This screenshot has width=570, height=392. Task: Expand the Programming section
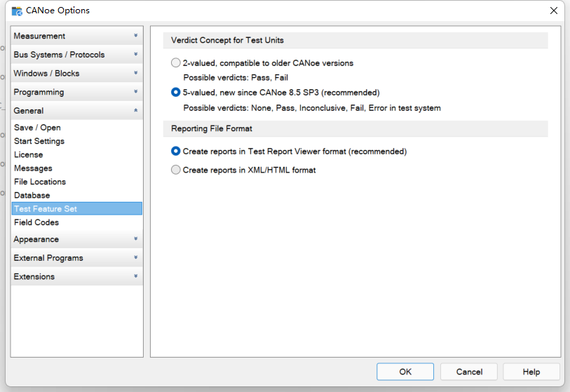tap(76, 92)
